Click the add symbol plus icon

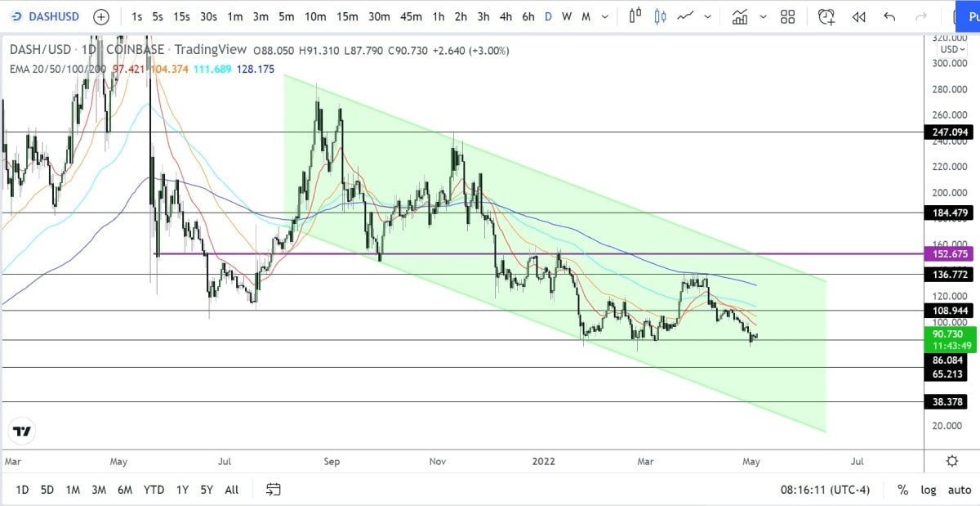(x=101, y=16)
